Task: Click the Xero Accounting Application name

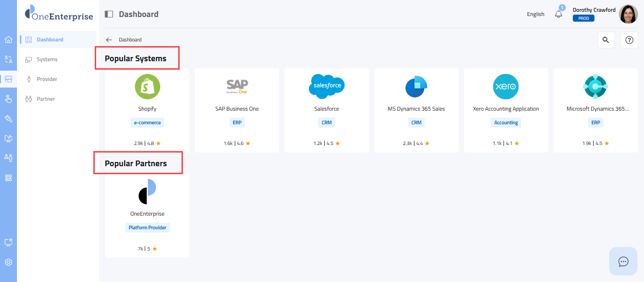Action: (506, 109)
